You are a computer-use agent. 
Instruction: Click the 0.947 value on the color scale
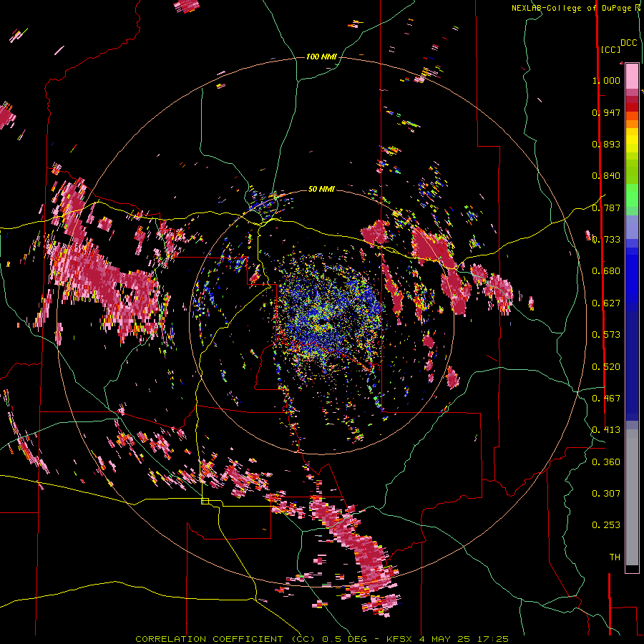(x=606, y=112)
